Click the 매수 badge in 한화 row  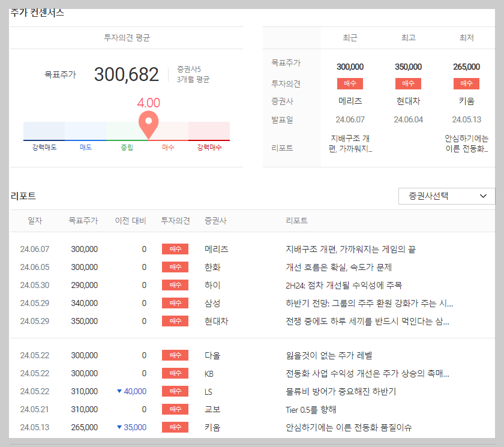(x=175, y=267)
